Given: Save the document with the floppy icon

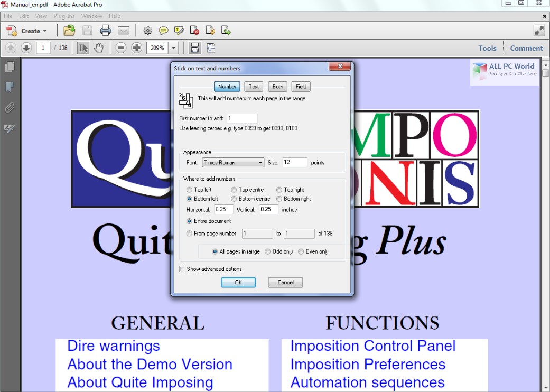Looking at the screenshot, I should [87, 31].
